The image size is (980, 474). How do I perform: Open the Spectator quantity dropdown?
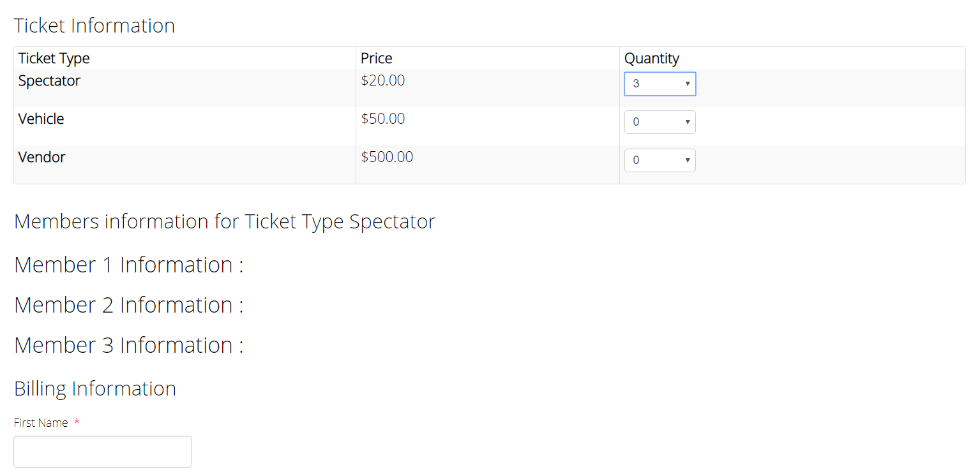click(x=660, y=84)
